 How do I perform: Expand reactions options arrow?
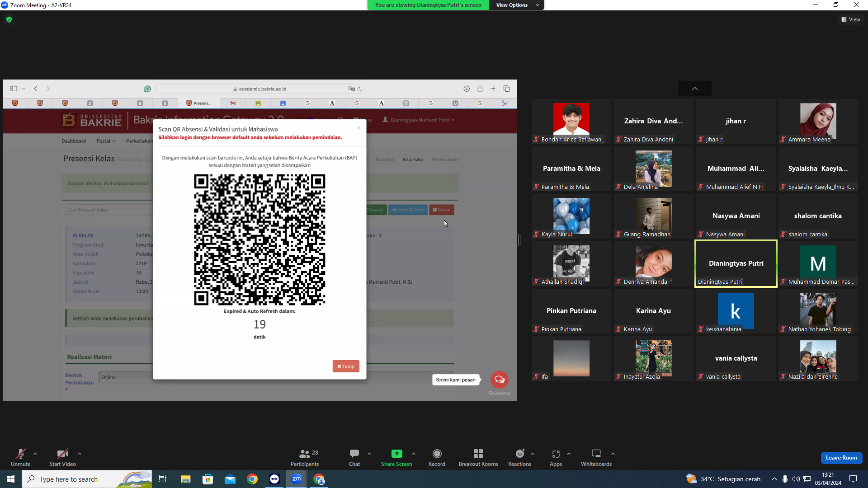533,454
